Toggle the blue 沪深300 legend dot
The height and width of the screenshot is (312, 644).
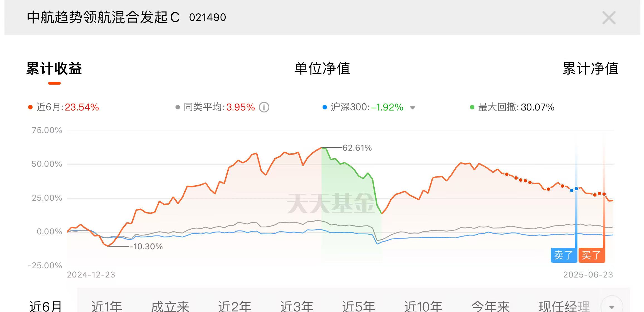[325, 107]
